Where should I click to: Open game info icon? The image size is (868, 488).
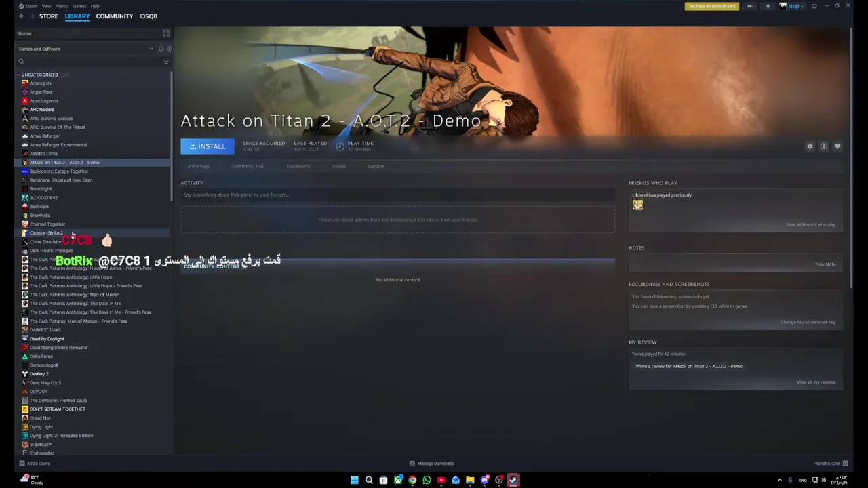click(x=824, y=146)
